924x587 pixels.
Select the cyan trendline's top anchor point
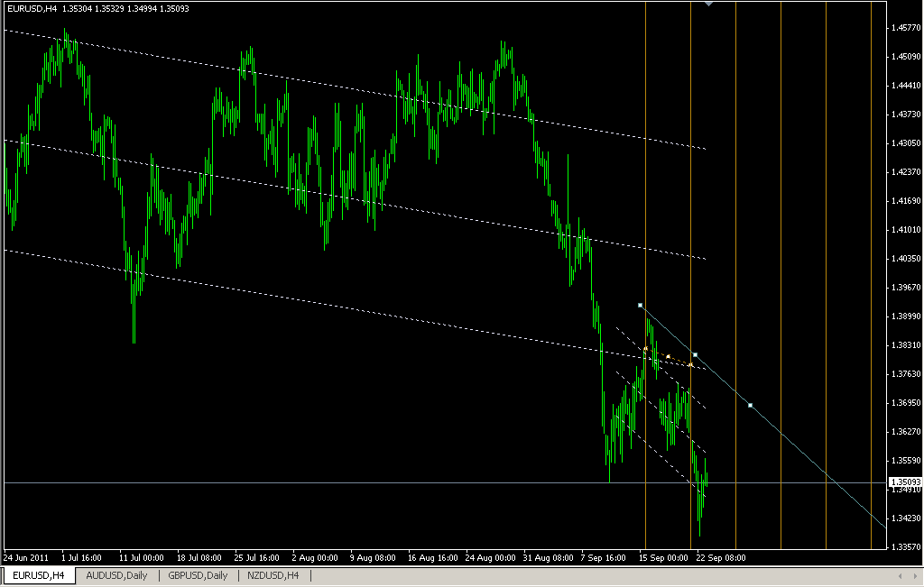641,305
